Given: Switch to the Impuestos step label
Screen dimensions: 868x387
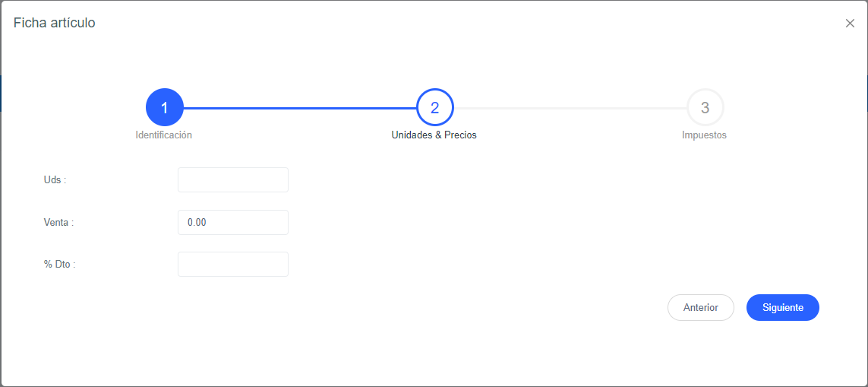Looking at the screenshot, I should [704, 135].
